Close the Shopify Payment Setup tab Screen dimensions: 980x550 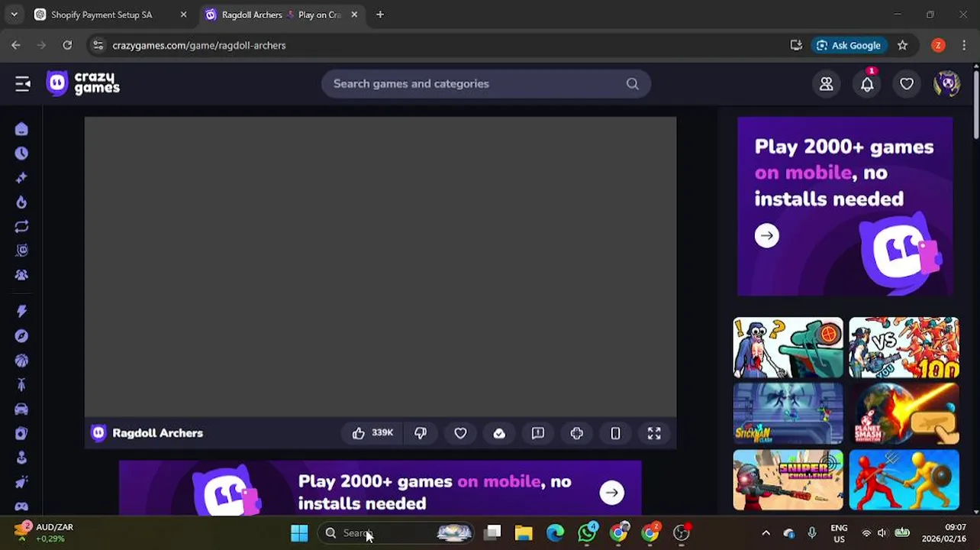183,15
